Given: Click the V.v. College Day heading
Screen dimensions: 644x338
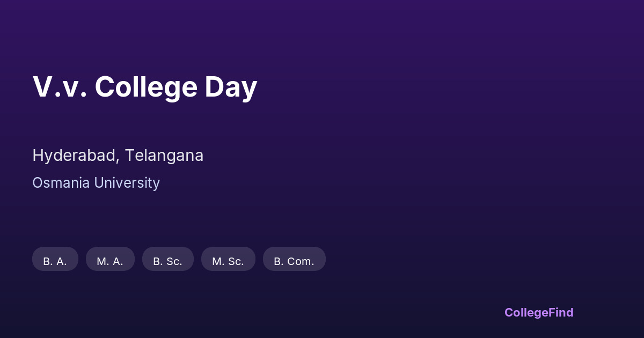Looking at the screenshot, I should tap(145, 87).
